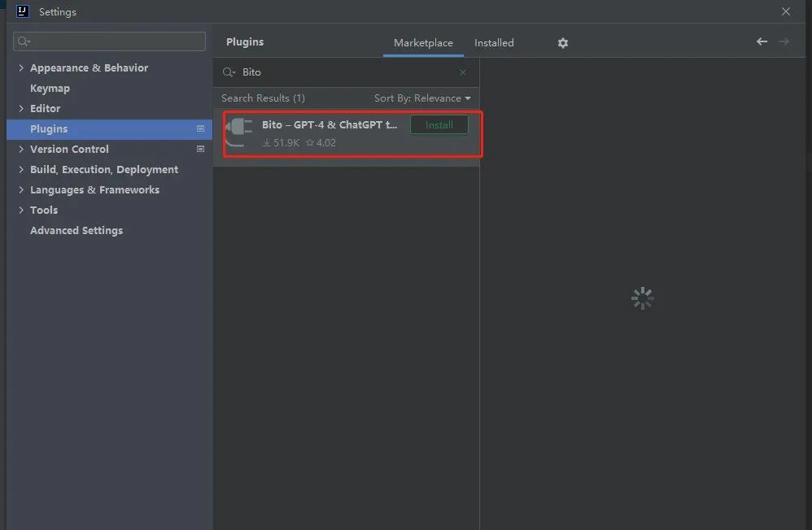812x530 pixels.
Task: Focus the plugin search field containing Bito
Action: (347, 72)
